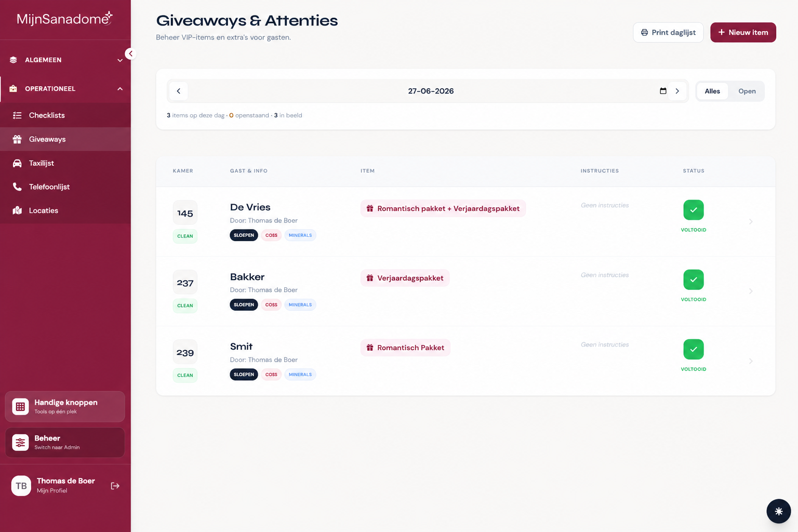Screen dimensions: 798x532
Task: Open the Telefoonlijst page
Action: 65,187
